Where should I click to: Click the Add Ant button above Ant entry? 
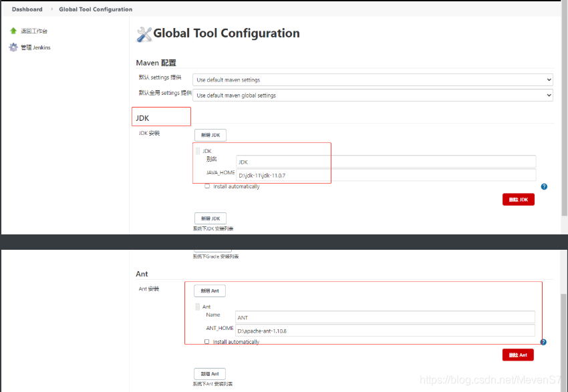tap(210, 290)
